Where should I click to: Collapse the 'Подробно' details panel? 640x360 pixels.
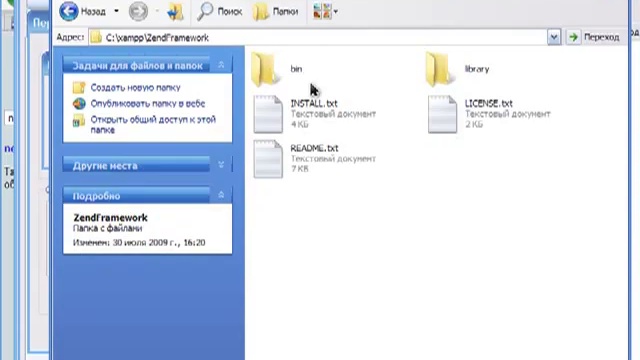(221, 195)
